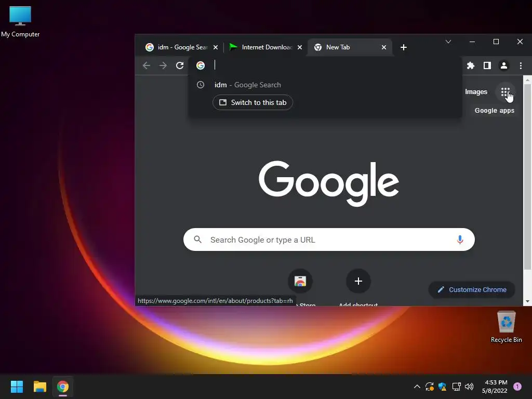532x399 pixels.
Task: Open the clock showing 4:53 PM
Action: click(495, 387)
